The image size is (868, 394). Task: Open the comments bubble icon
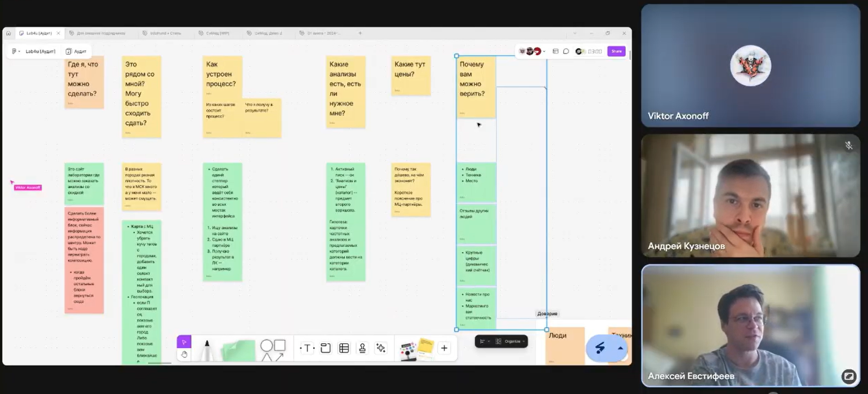(x=566, y=51)
